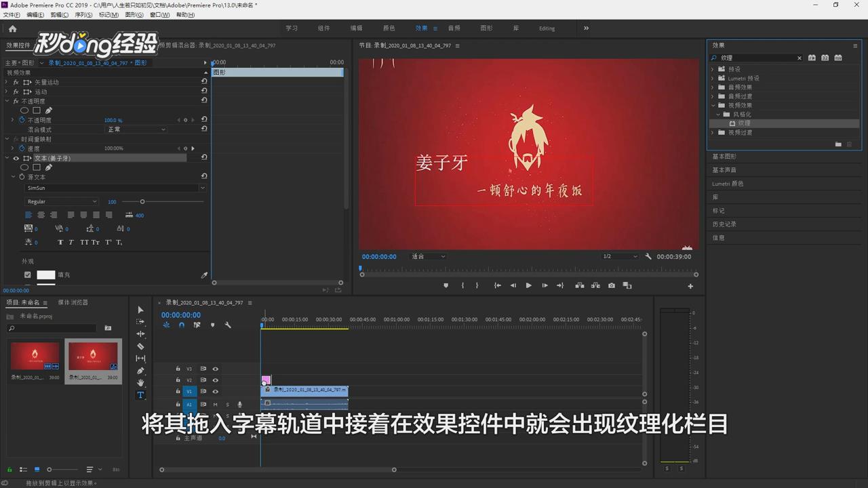
Task: Click voice-over record microphone on A1
Action: point(239,405)
